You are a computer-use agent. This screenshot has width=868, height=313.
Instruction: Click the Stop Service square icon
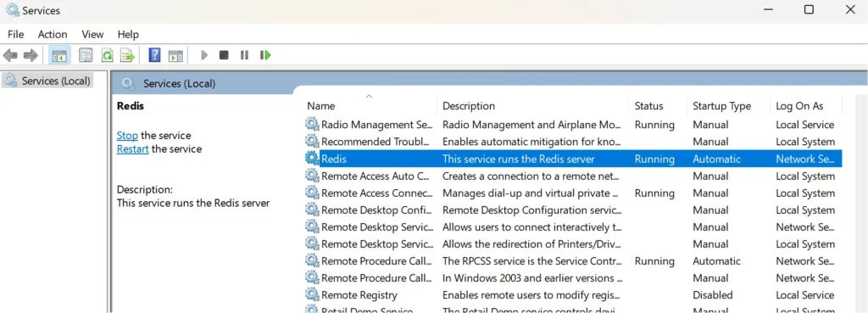pos(224,55)
